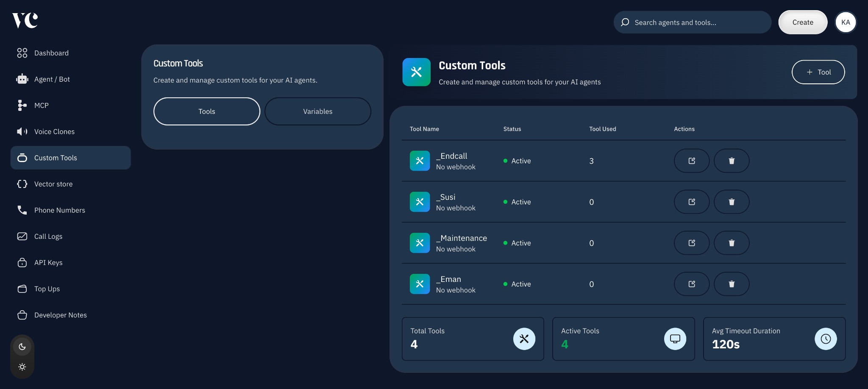
Task: Delete the _Susi tool with trash icon
Action: pyautogui.click(x=731, y=202)
